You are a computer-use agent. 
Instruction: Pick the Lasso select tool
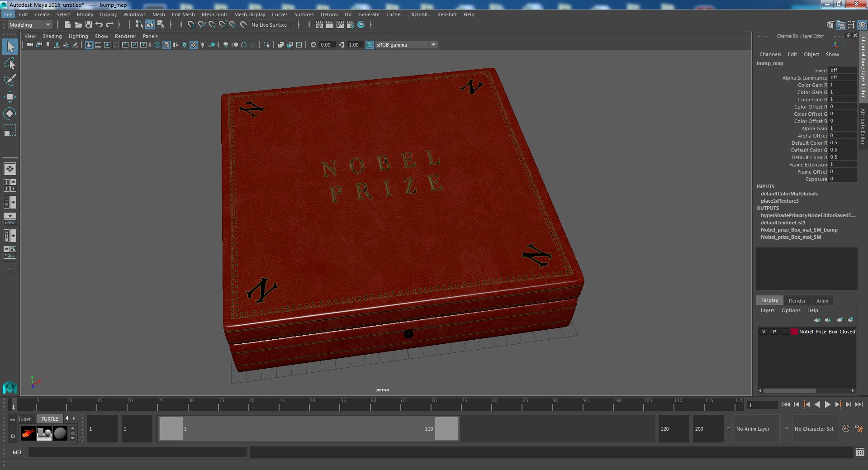[10, 63]
